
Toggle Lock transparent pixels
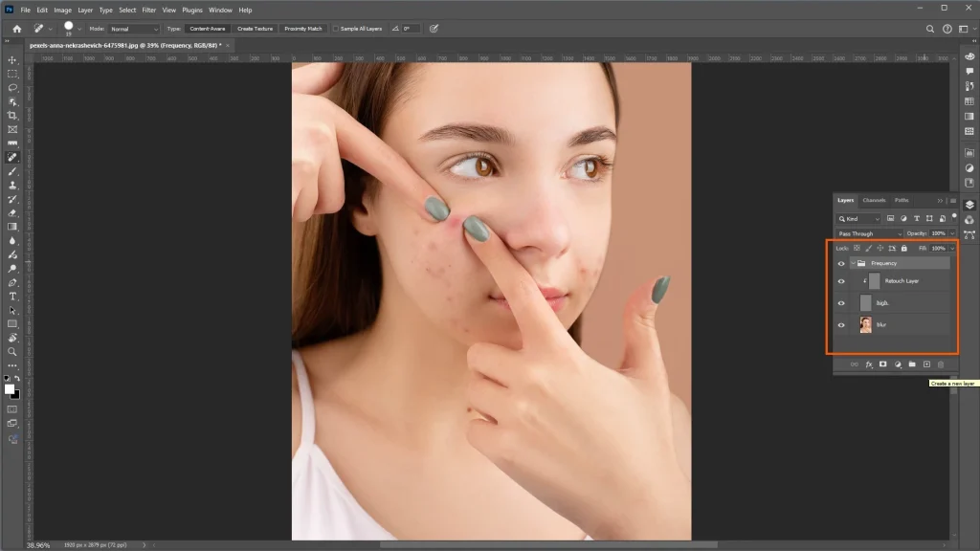(857, 248)
